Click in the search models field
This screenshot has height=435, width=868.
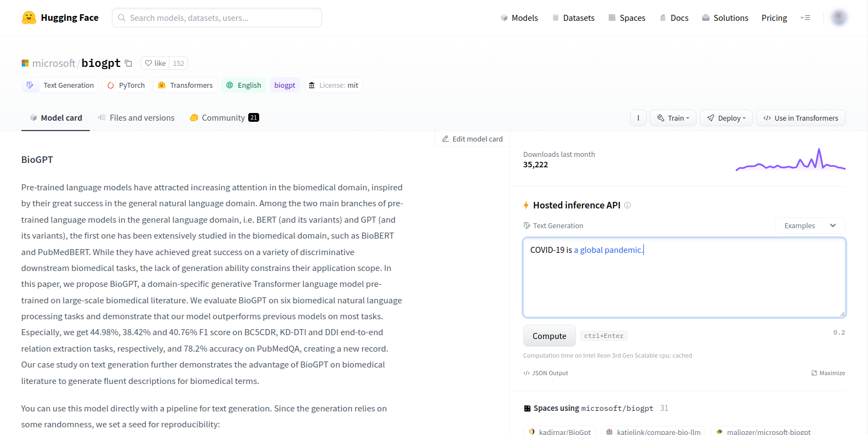pyautogui.click(x=217, y=18)
